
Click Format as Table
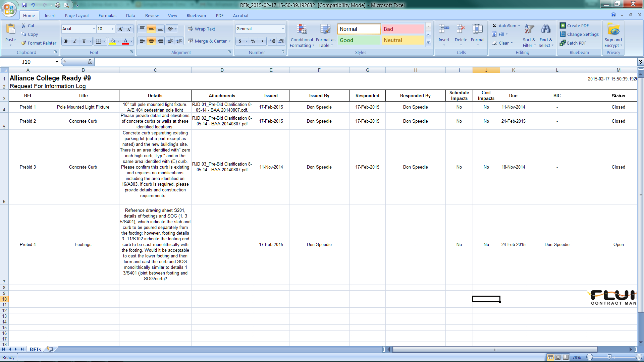coord(325,35)
